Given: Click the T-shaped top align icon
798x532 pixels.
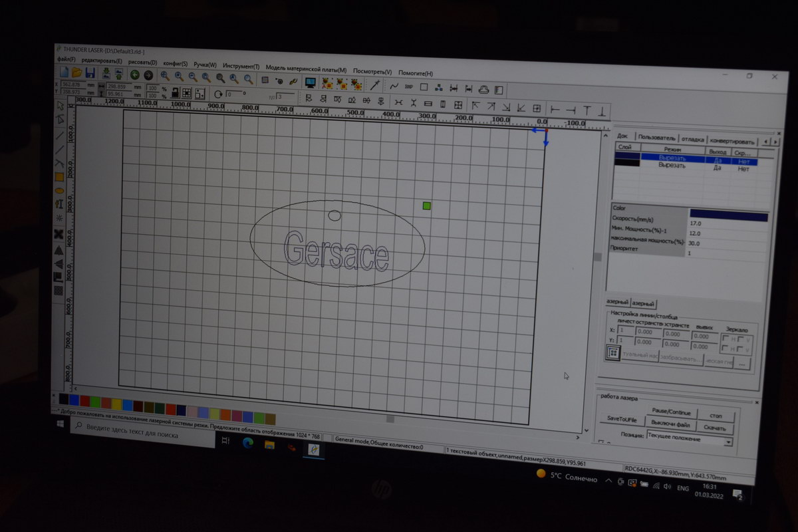Looking at the screenshot, I should pos(587,110).
